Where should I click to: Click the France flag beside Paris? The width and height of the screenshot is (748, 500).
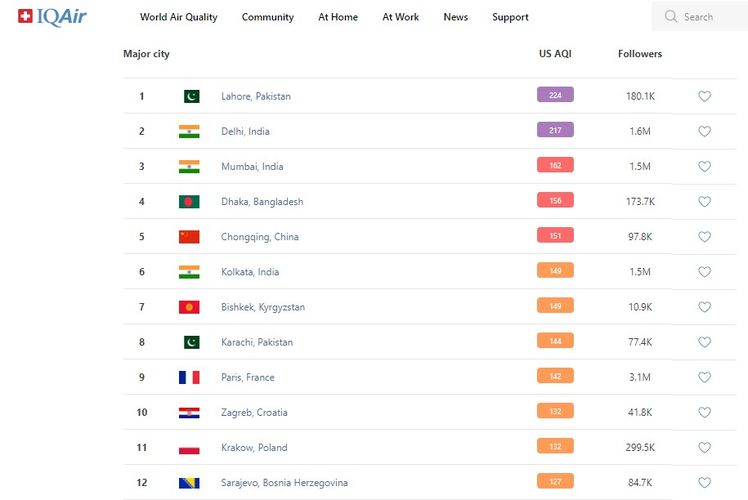point(189,377)
